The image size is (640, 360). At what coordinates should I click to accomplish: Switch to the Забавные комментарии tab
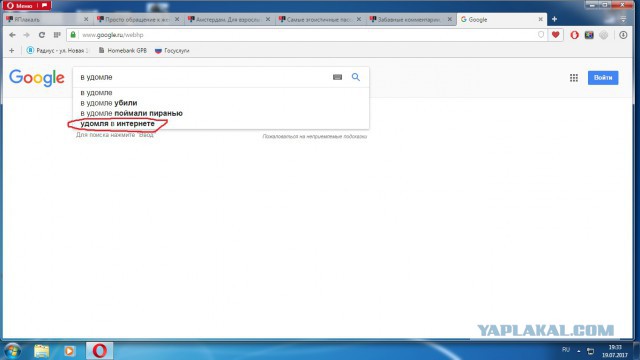(406, 20)
